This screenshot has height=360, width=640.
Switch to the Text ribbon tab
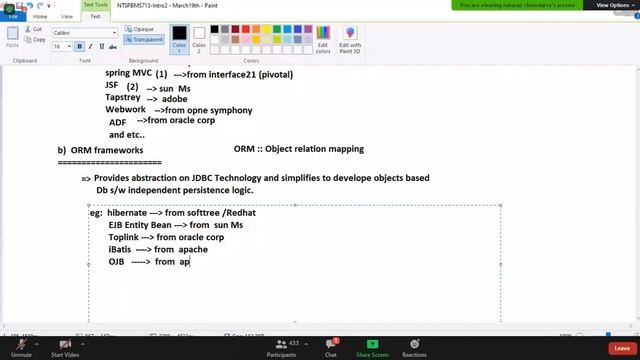(x=95, y=16)
